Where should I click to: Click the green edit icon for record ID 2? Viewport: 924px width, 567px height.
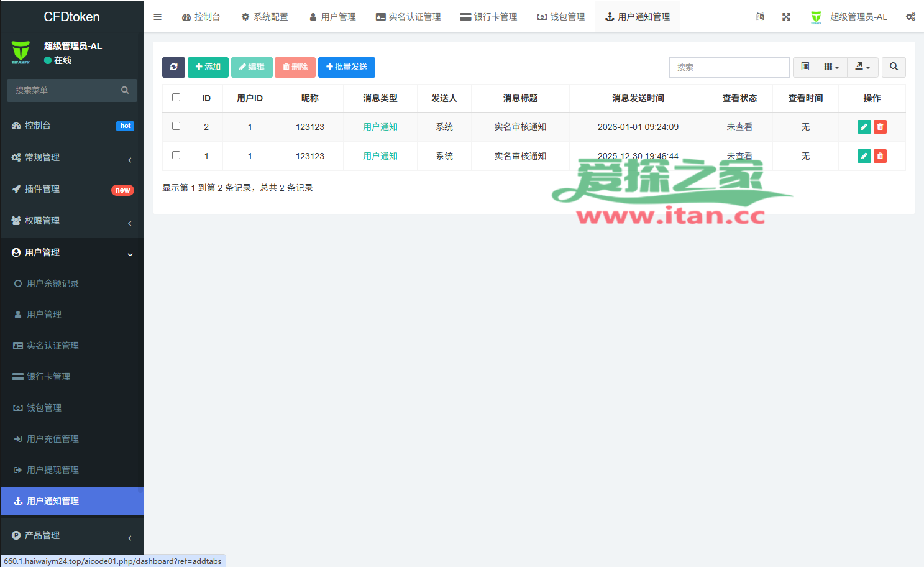click(864, 127)
